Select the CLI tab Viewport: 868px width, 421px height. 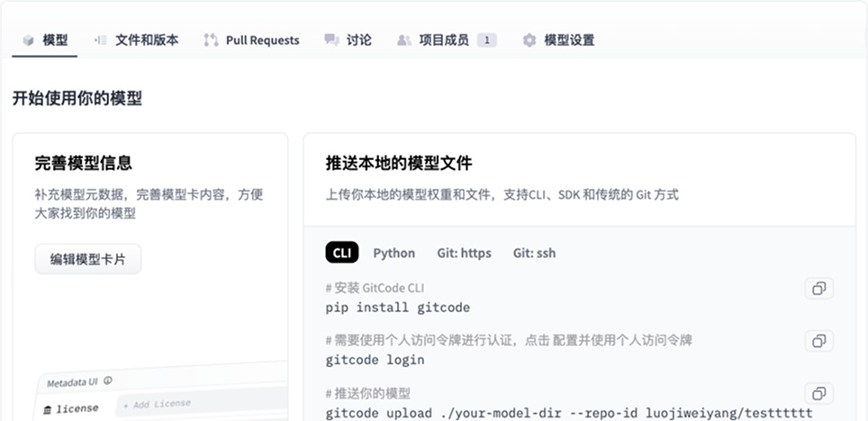coord(341,253)
